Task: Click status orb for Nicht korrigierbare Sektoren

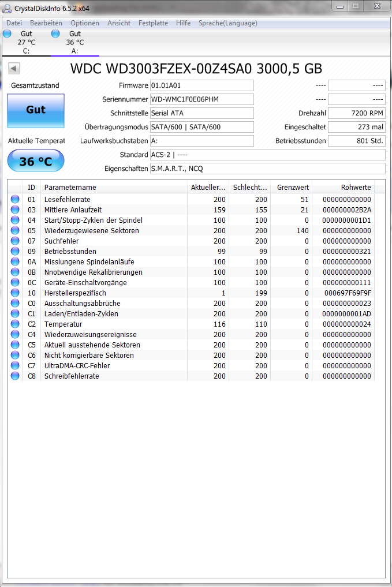Action: 15,356
